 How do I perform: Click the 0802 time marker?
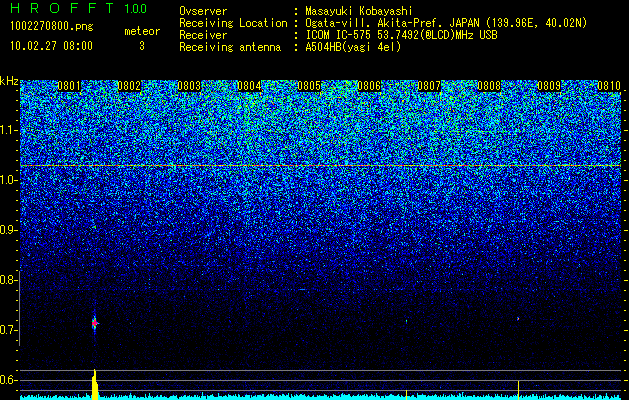[129, 86]
